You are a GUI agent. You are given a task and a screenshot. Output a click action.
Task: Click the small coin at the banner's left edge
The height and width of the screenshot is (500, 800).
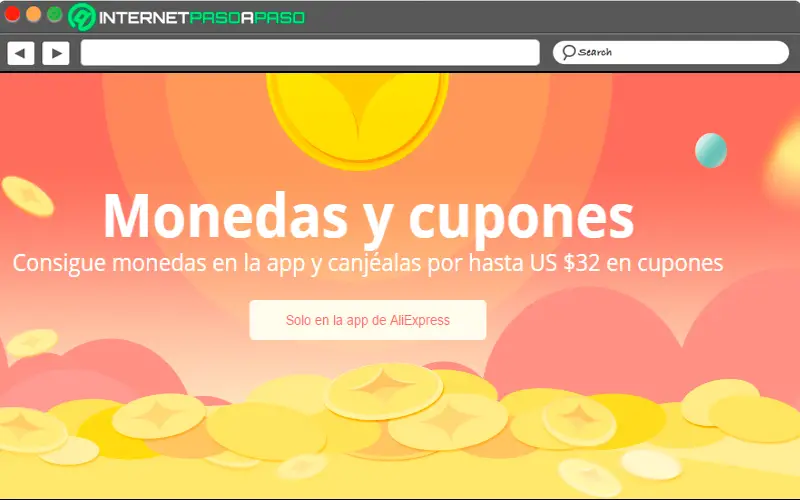(x=32, y=342)
